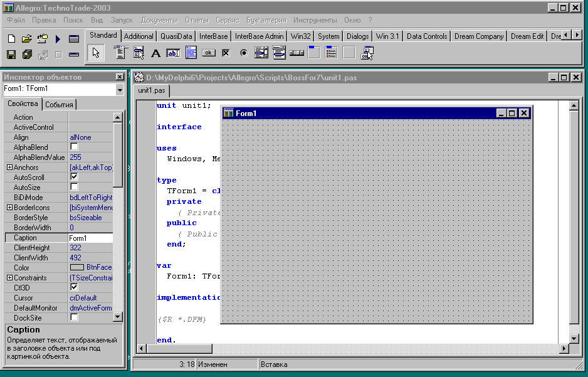
Task: Pick the Button component (ok icon)
Action: click(209, 53)
